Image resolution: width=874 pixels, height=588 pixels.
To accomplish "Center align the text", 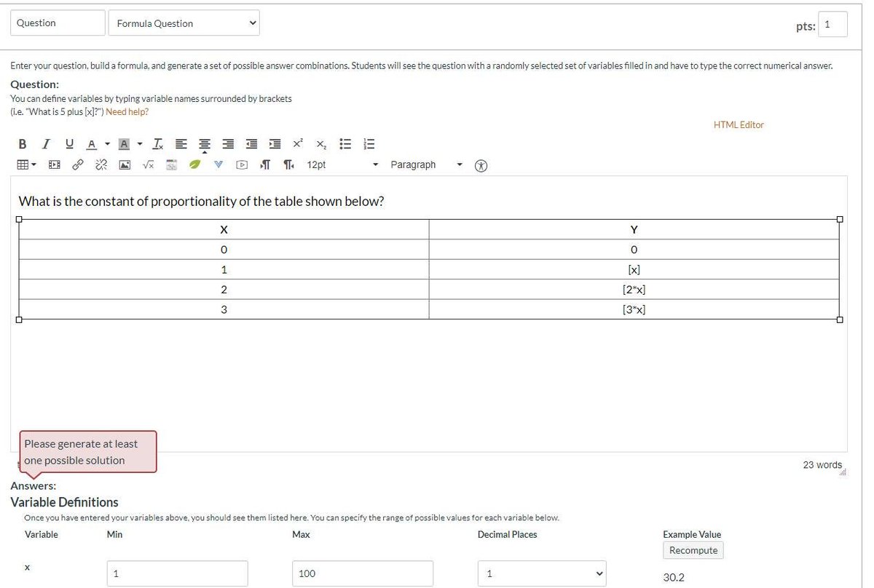I will 205,144.
